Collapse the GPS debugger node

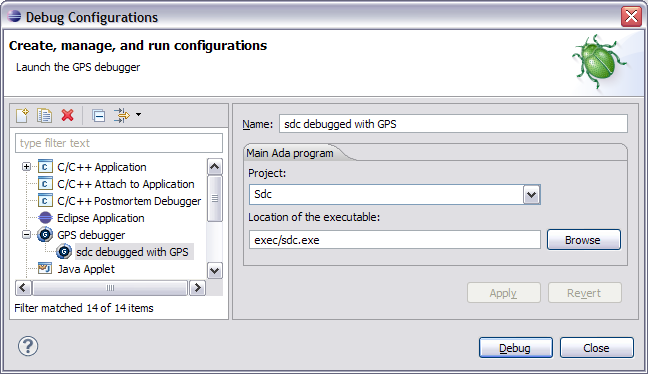(26, 235)
